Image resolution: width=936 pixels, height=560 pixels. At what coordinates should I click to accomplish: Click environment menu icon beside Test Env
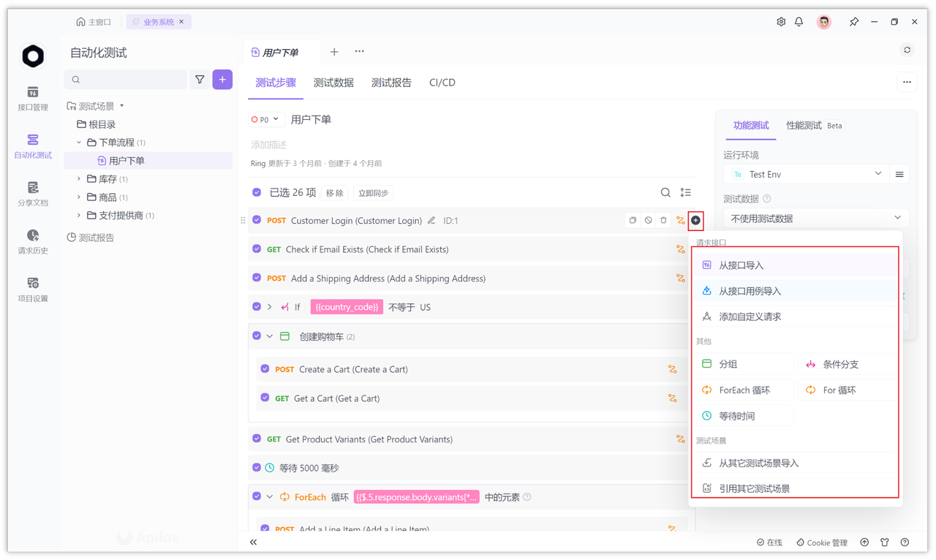click(899, 175)
